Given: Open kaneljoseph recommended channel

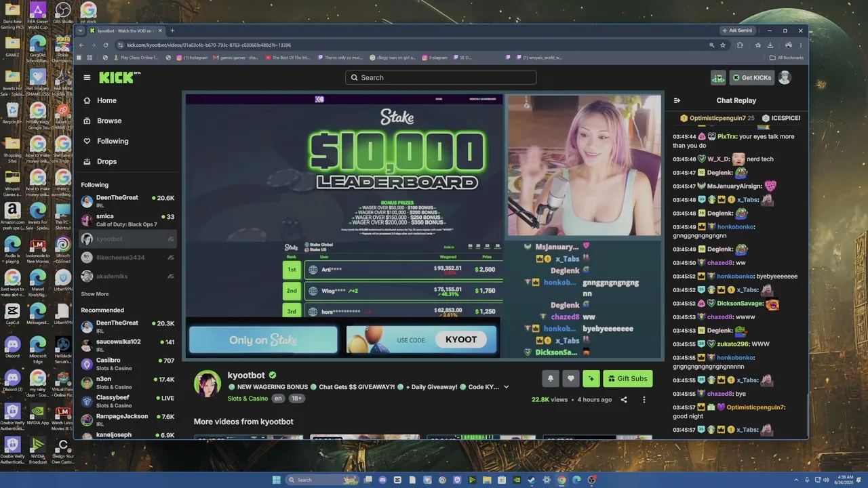Looking at the screenshot, I should (x=127, y=435).
